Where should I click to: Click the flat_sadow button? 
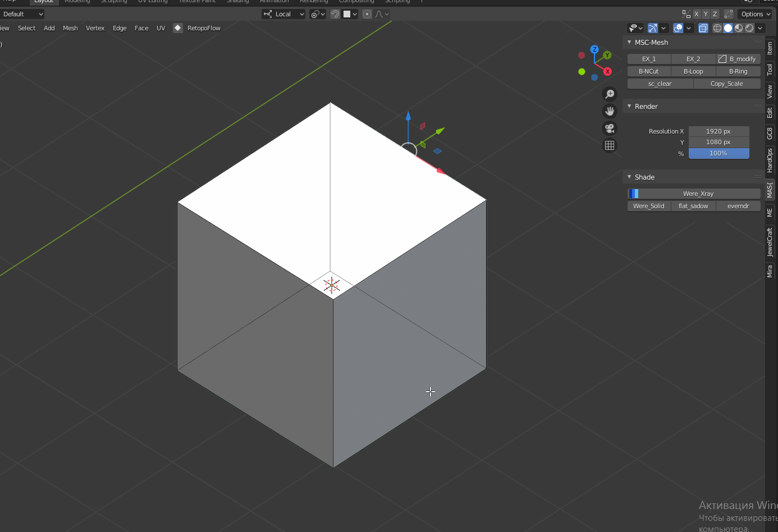point(693,206)
